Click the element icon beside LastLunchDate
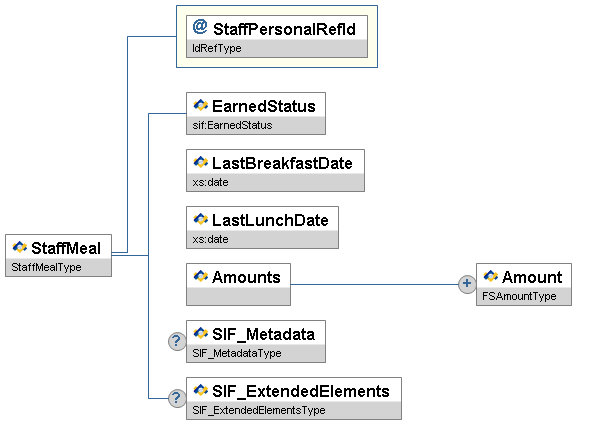This screenshot has height=424, width=594. point(201,219)
